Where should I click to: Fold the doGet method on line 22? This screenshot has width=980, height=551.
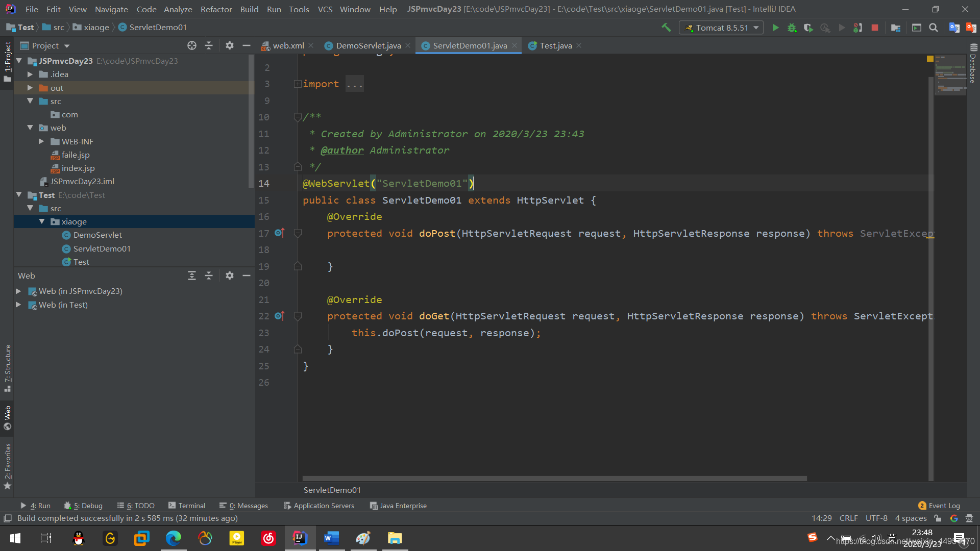point(298,316)
